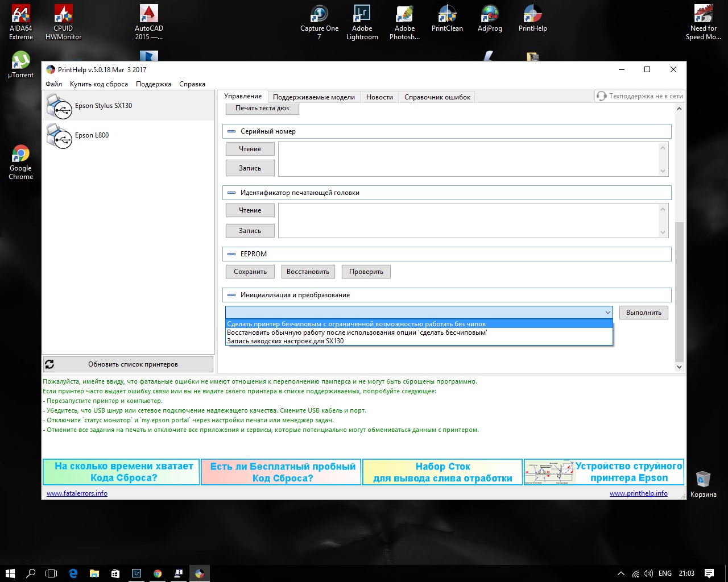Click Запись under Серийный номер
This screenshot has height=582, width=728.
(x=250, y=168)
